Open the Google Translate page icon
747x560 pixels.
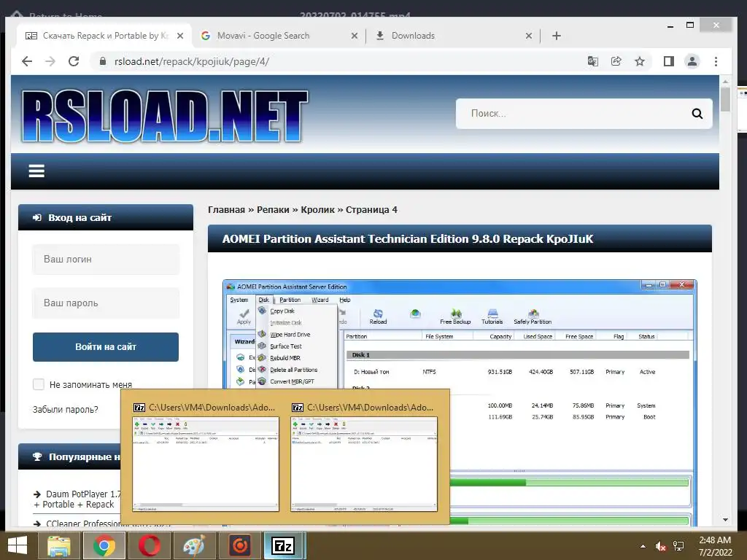point(592,61)
